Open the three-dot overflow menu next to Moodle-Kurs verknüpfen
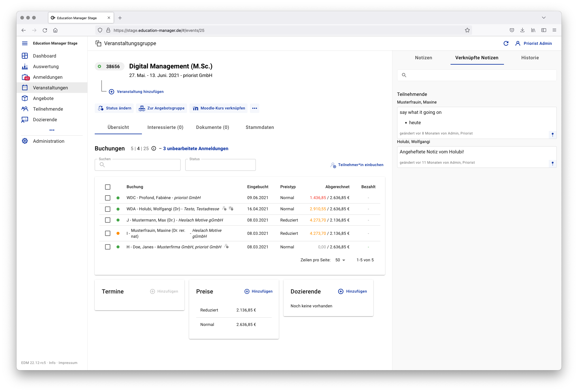Image resolution: width=578 pixels, height=392 pixels. pos(254,108)
